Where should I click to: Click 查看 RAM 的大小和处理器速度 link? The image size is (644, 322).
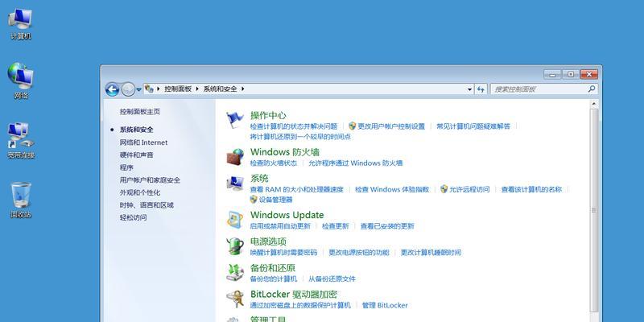tap(296, 189)
